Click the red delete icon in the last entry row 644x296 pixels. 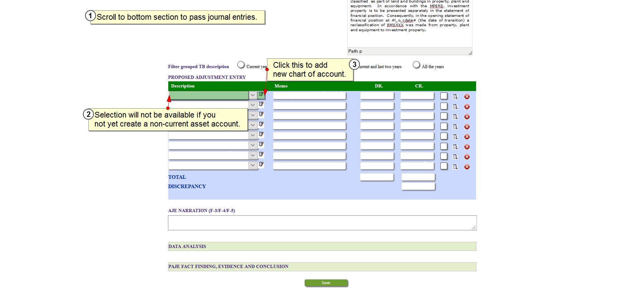(467, 167)
